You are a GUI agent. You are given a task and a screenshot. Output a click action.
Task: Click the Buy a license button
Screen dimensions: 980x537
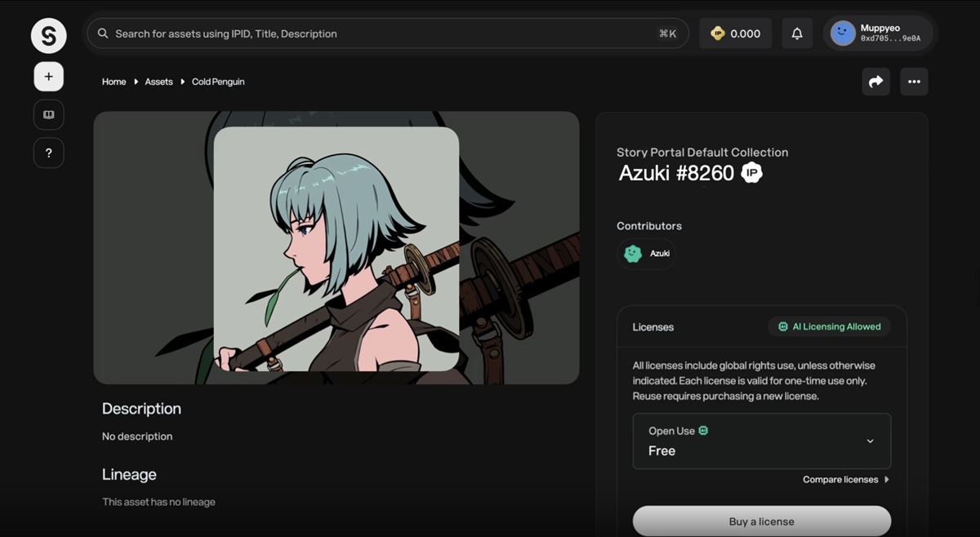(x=761, y=521)
